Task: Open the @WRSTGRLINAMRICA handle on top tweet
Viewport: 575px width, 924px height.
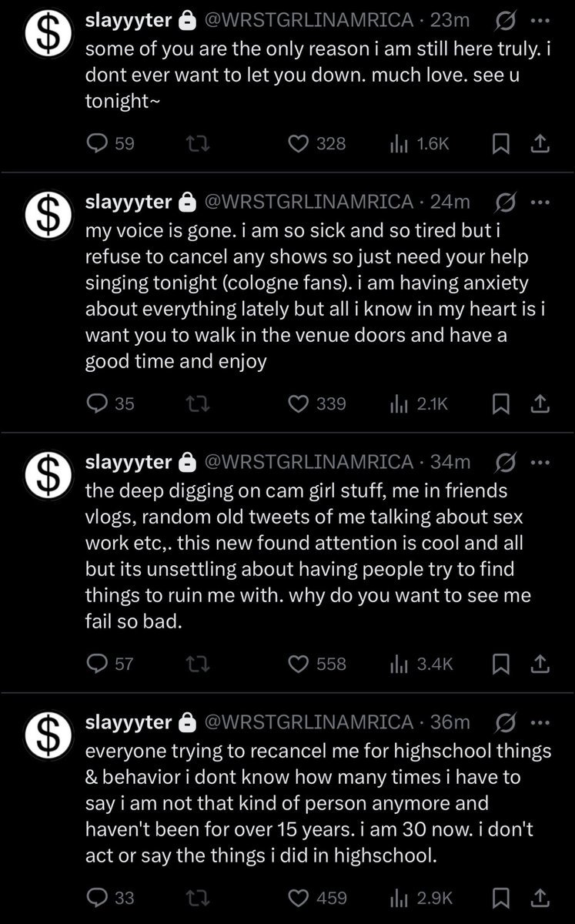Action: pyautogui.click(x=307, y=18)
